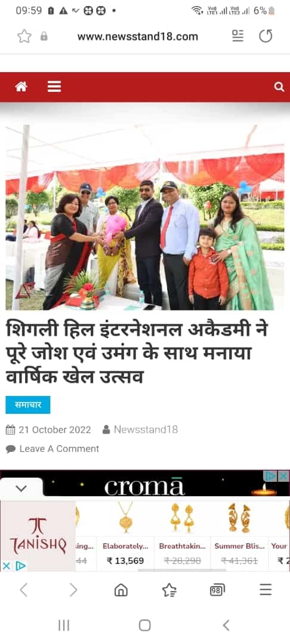Reload the page with refresh icon

pos(266,36)
